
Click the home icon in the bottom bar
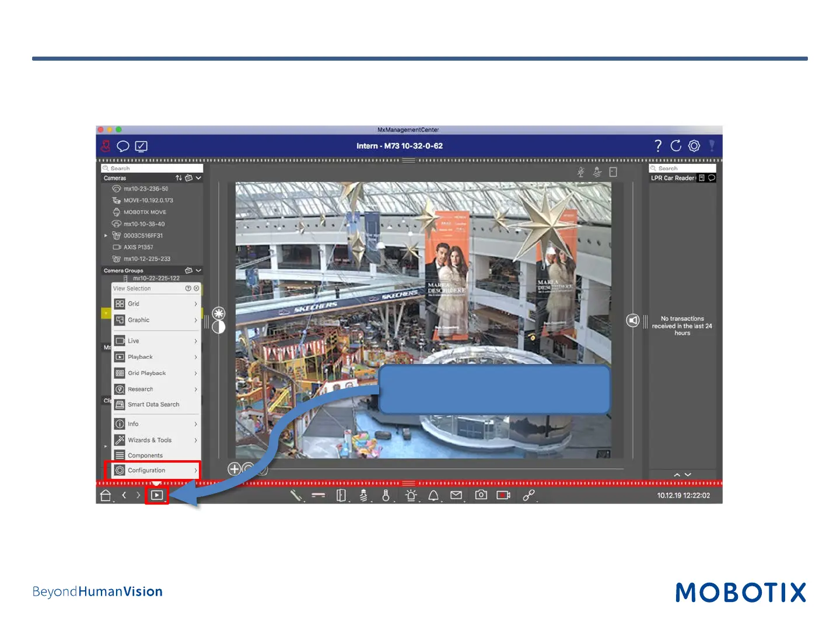point(106,496)
